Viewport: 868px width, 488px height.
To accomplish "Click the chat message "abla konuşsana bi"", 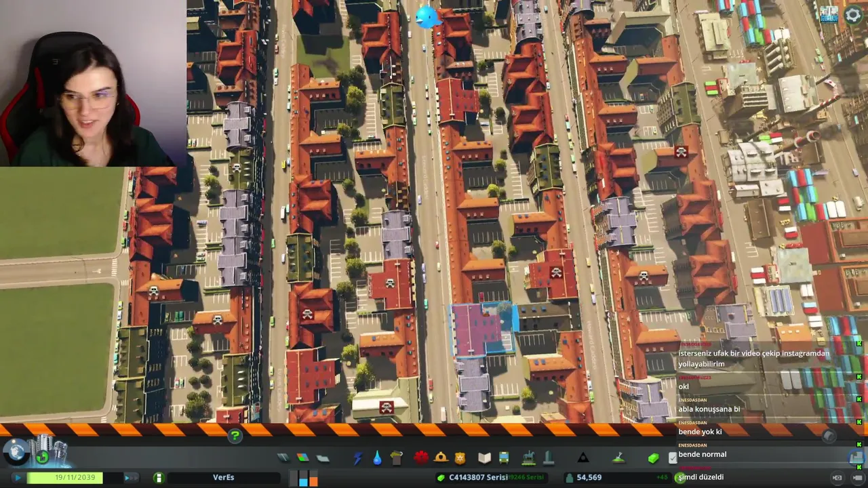I will [x=709, y=409].
